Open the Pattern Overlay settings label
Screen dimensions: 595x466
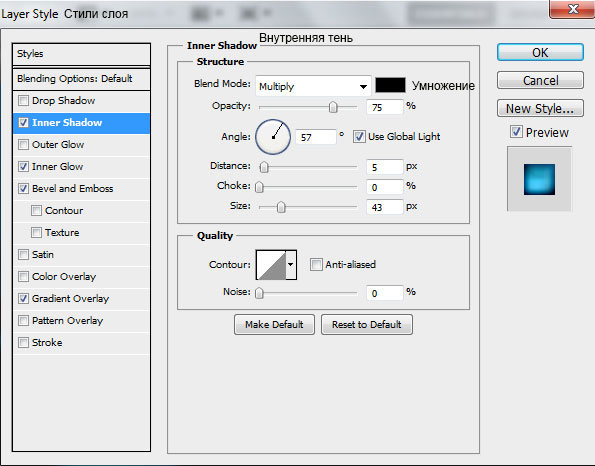[x=67, y=321]
